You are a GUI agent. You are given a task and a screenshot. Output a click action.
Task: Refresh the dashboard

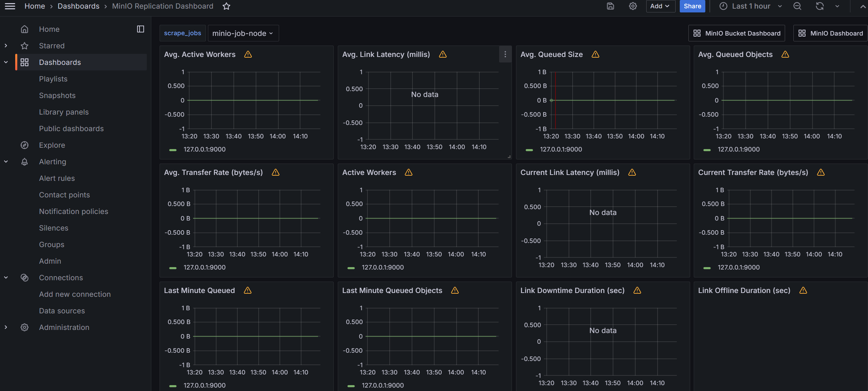[x=820, y=6]
